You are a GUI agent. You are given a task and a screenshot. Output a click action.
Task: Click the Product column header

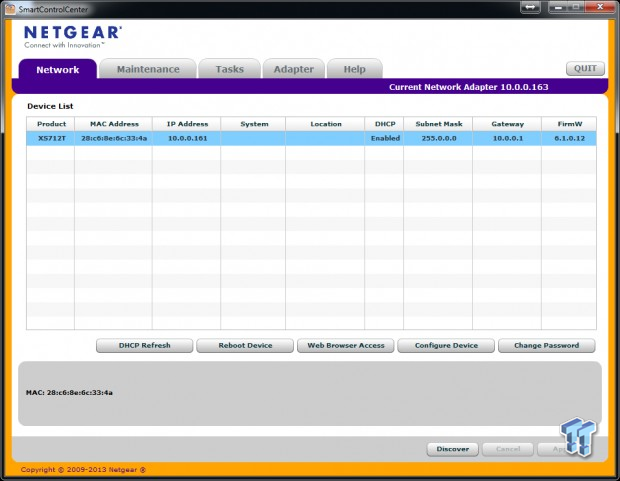[51, 124]
